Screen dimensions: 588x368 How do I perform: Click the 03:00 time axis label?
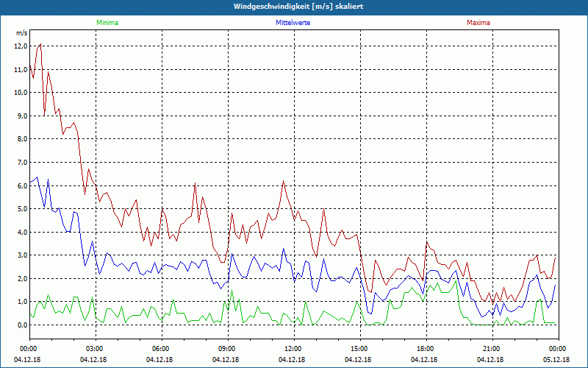(96, 349)
